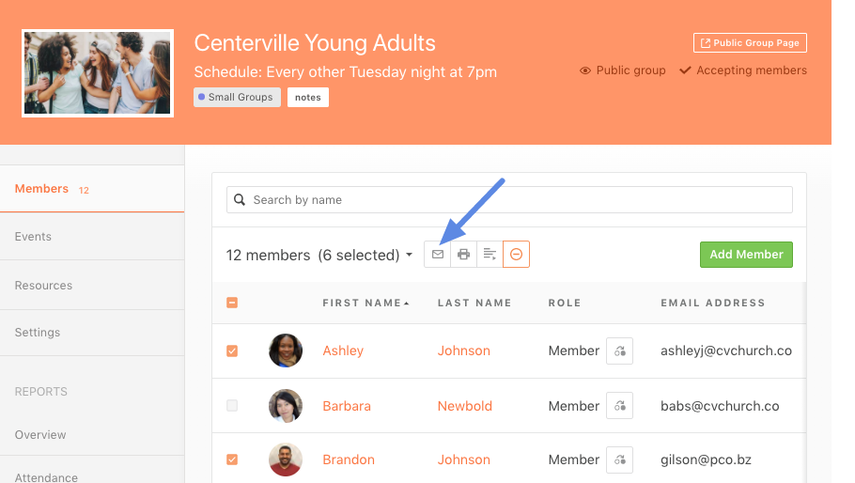Screen dimensions: 855x483
Task: Open the members selection dropdown arrow
Action: 409,256
